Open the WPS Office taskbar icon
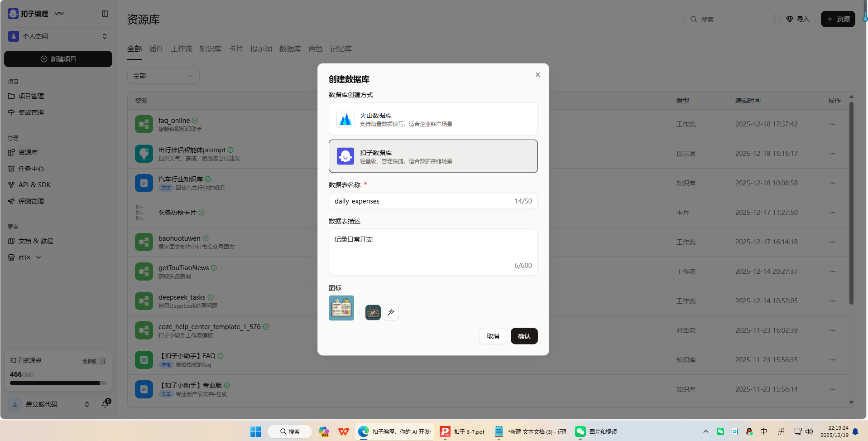The image size is (868, 441). pos(344,431)
